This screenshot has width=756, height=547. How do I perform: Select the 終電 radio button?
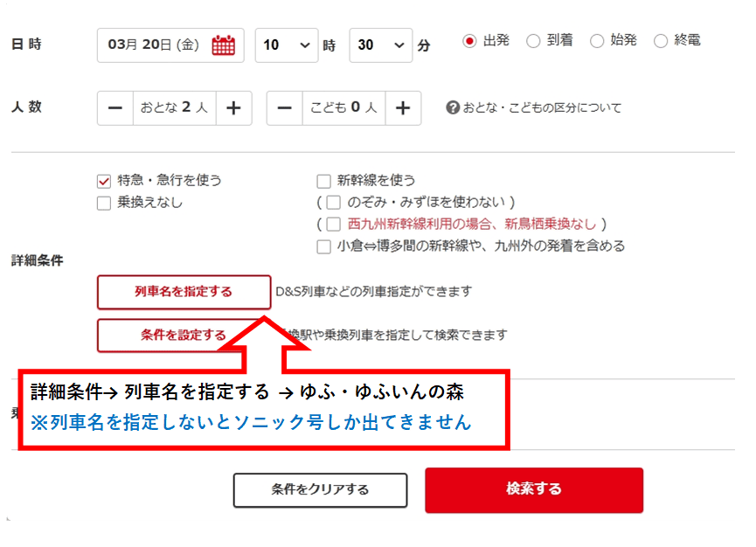(x=660, y=41)
